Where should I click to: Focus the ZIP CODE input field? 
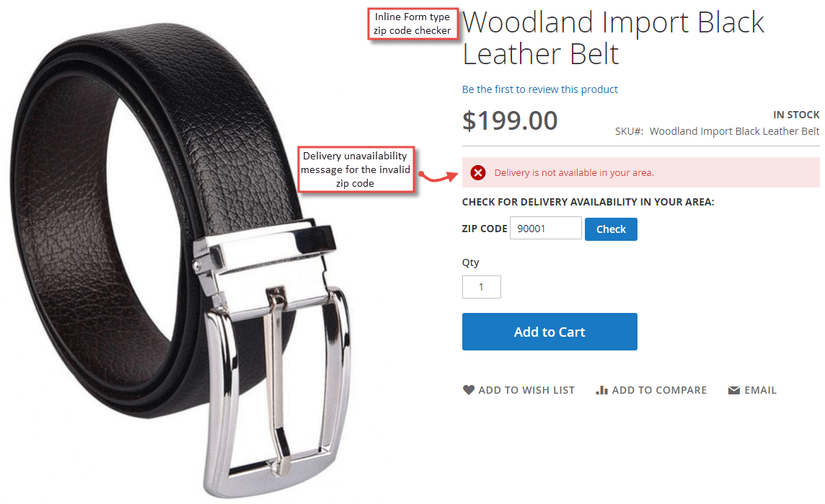pyautogui.click(x=546, y=229)
